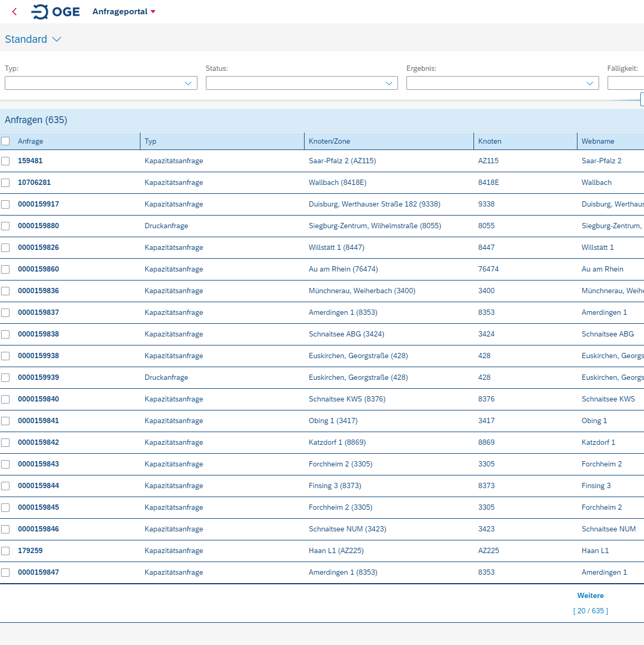Open request 0000159843
This screenshot has height=645, width=644.
pos(39,464)
